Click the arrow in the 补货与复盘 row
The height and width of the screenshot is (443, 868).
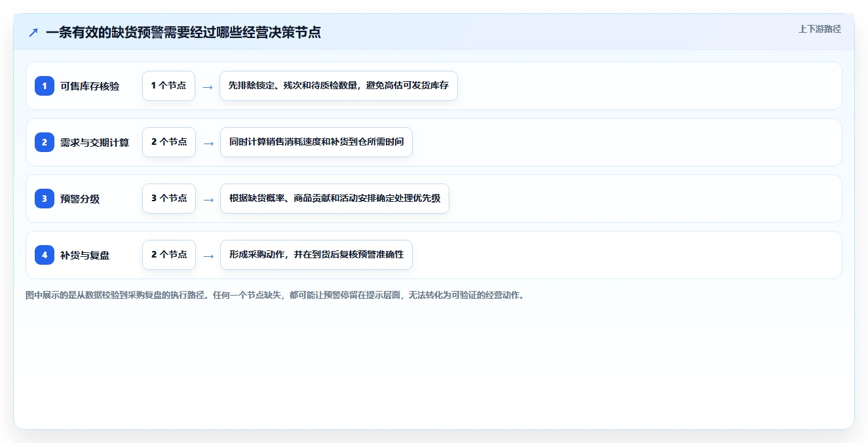(x=208, y=256)
